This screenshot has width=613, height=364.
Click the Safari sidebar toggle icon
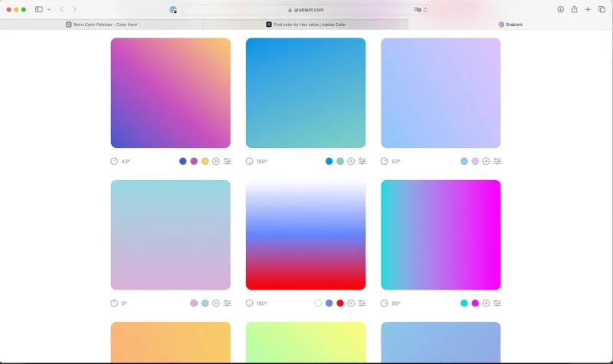point(39,9)
